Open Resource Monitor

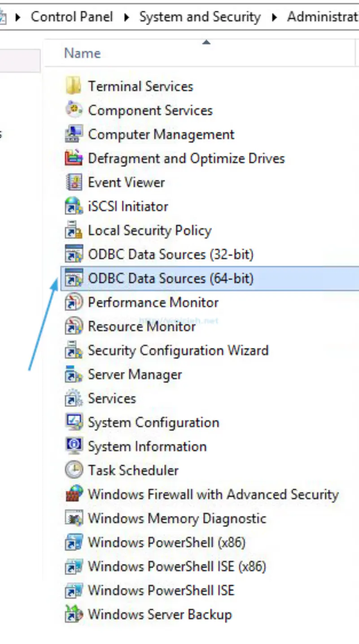coord(141,326)
